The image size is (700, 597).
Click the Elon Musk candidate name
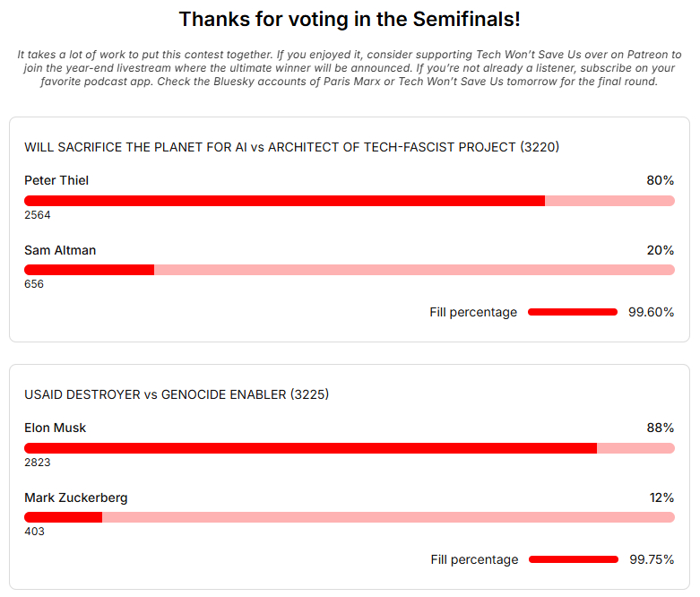(56, 428)
